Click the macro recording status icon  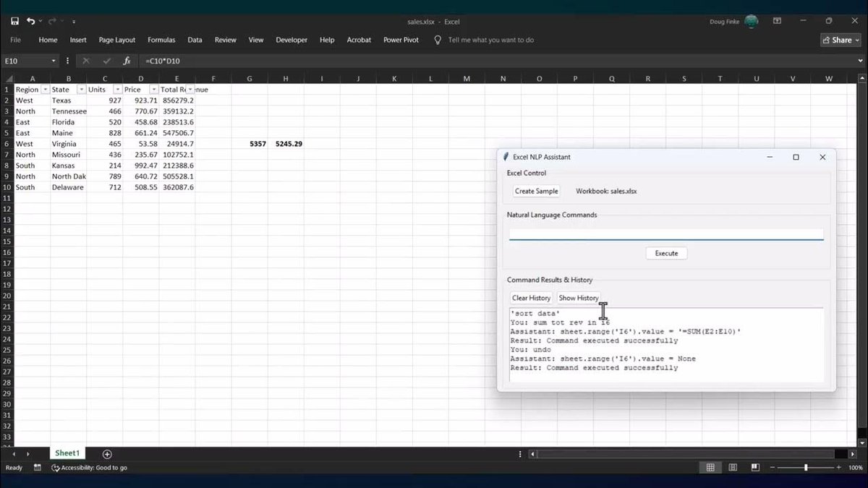[x=38, y=468]
